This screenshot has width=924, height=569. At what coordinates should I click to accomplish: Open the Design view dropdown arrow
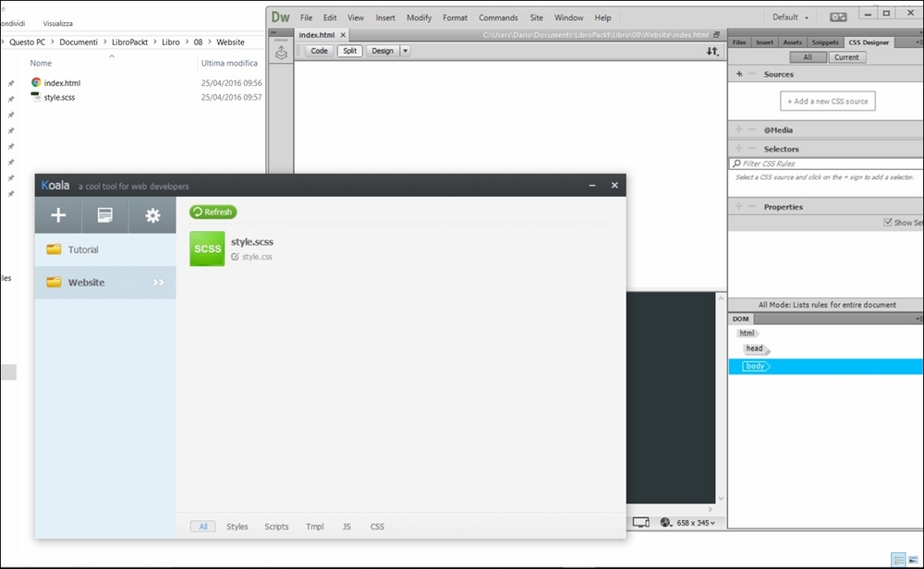(x=406, y=51)
